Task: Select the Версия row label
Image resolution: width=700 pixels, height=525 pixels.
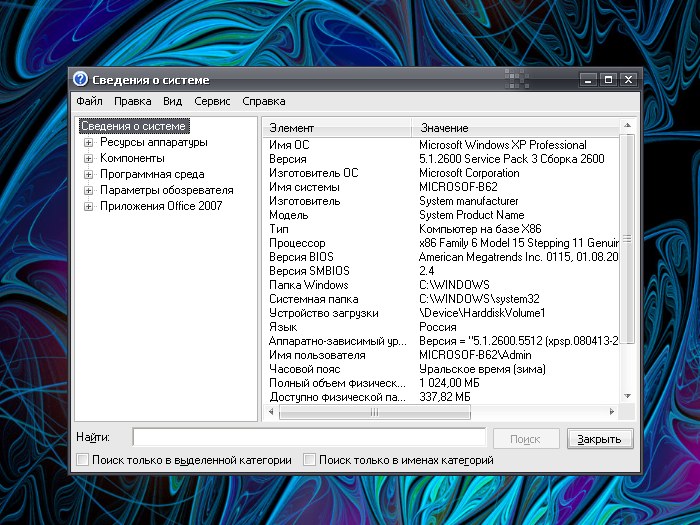Action: tap(288, 159)
